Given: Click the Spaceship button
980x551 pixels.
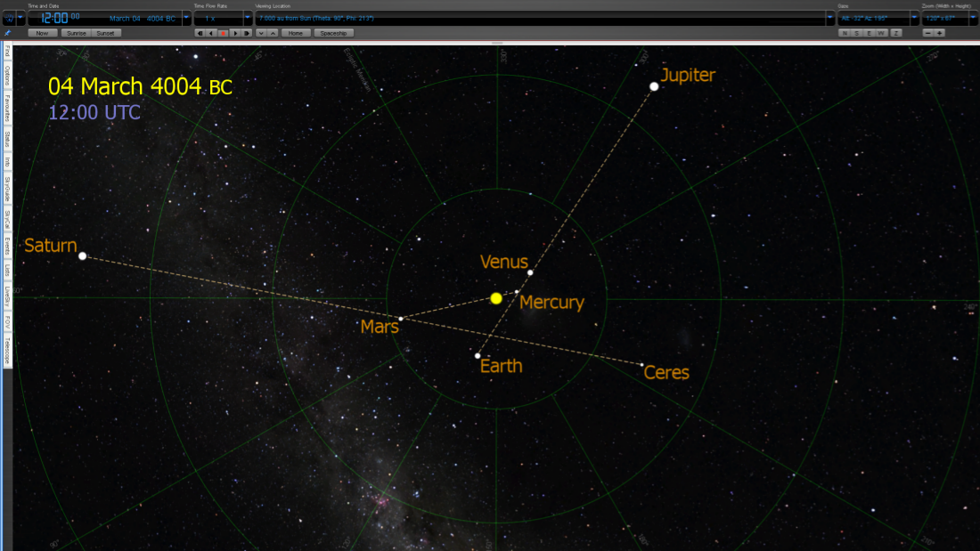Looking at the screenshot, I should pyautogui.click(x=334, y=33).
